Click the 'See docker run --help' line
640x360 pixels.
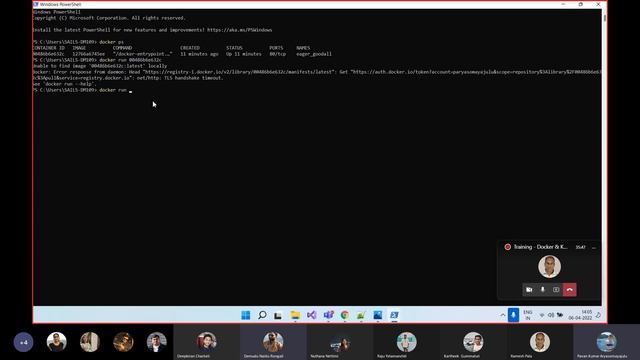click(x=65, y=84)
